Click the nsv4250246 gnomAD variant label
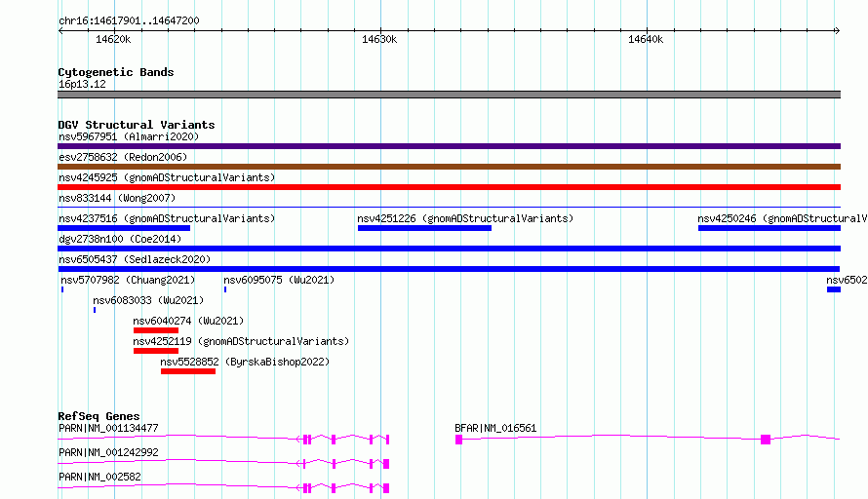The height and width of the screenshot is (499, 868). (x=782, y=218)
